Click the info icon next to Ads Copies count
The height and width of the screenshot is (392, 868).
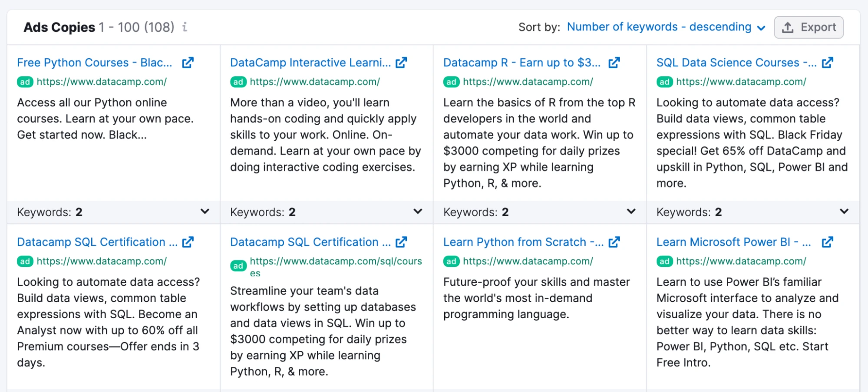pos(185,27)
